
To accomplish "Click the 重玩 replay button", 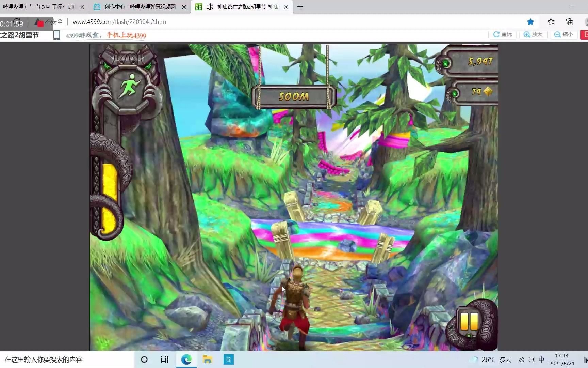I will point(503,34).
